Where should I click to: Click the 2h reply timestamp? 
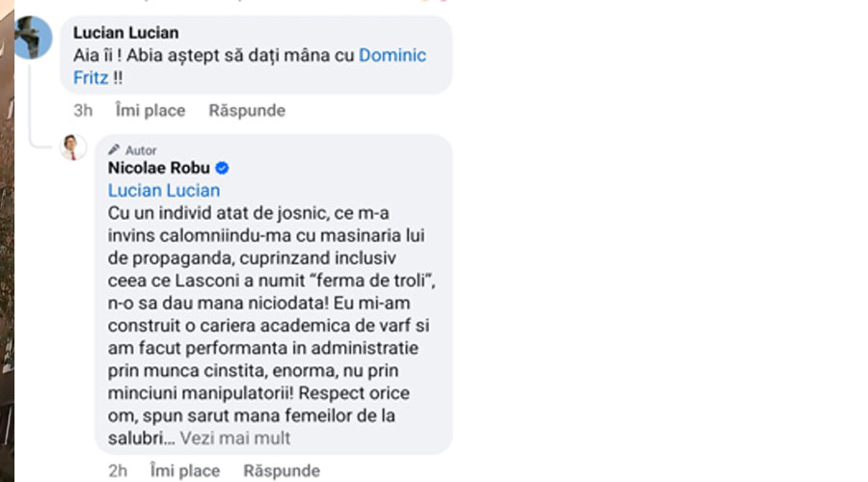click(118, 471)
